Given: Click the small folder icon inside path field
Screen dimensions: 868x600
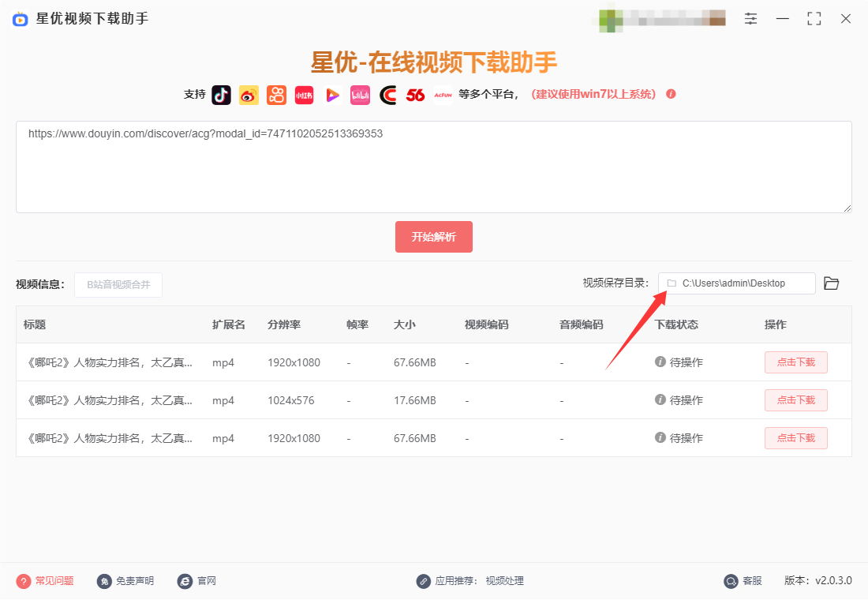Looking at the screenshot, I should 672,283.
